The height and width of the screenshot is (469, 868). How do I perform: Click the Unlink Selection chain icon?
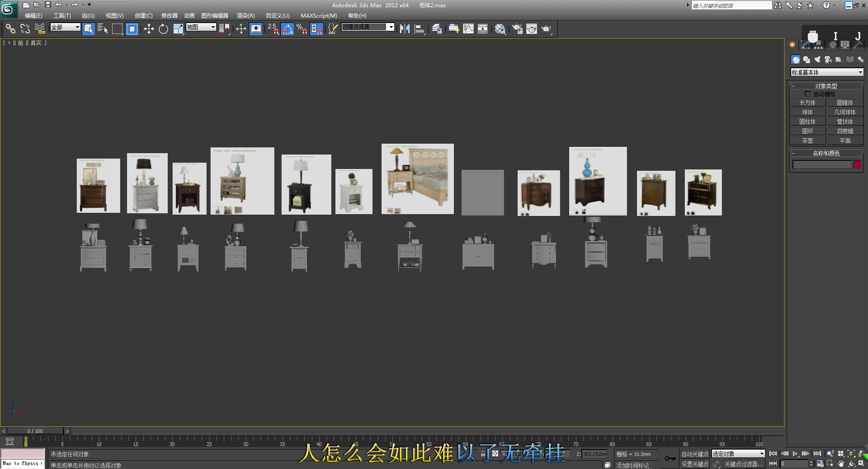[25, 29]
